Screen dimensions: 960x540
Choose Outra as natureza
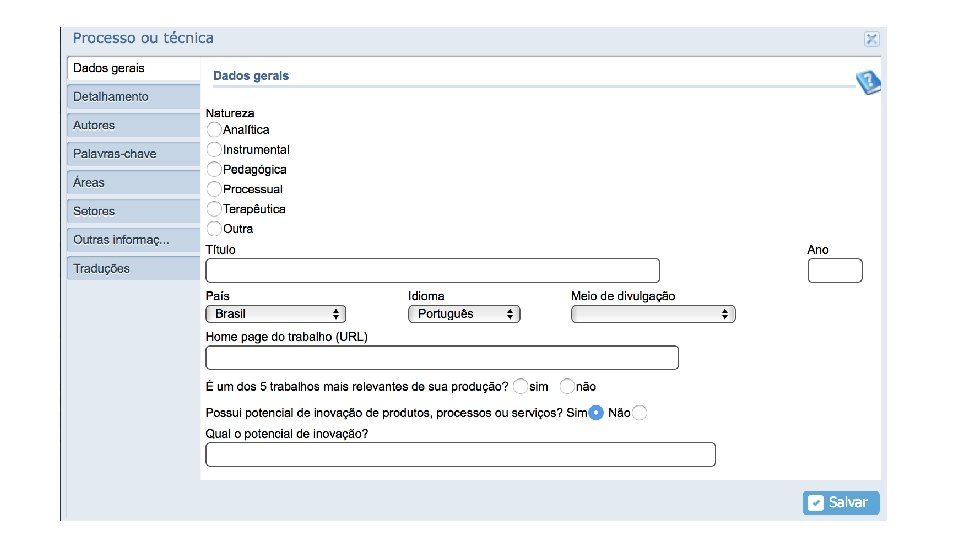tap(214, 228)
